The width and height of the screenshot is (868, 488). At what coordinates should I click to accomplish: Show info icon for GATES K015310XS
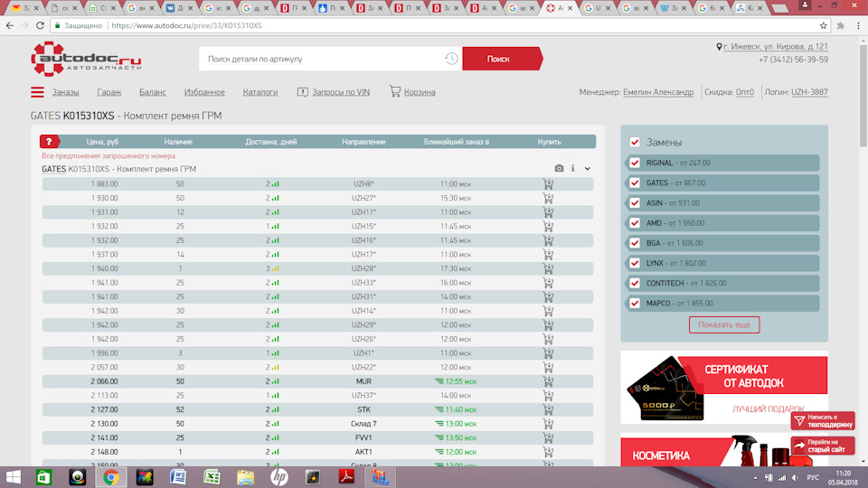pyautogui.click(x=572, y=168)
